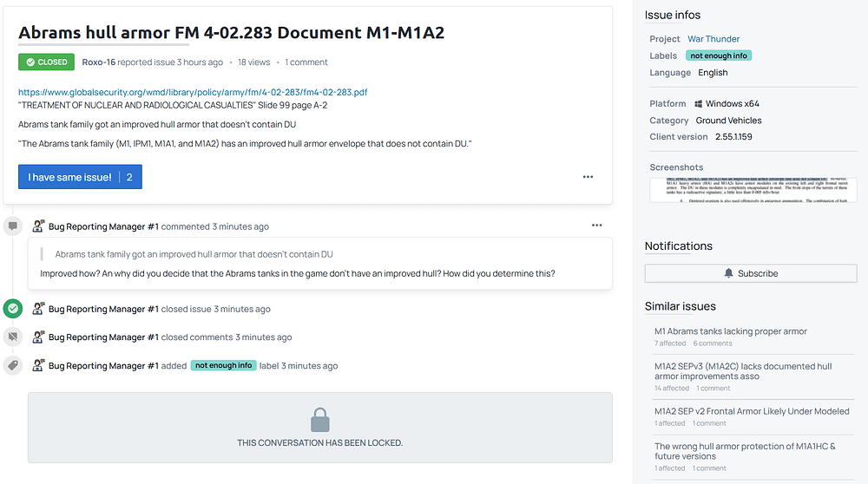Screen dimensions: 868x484
Task: Open the War Thunder project link
Action: 713,39
